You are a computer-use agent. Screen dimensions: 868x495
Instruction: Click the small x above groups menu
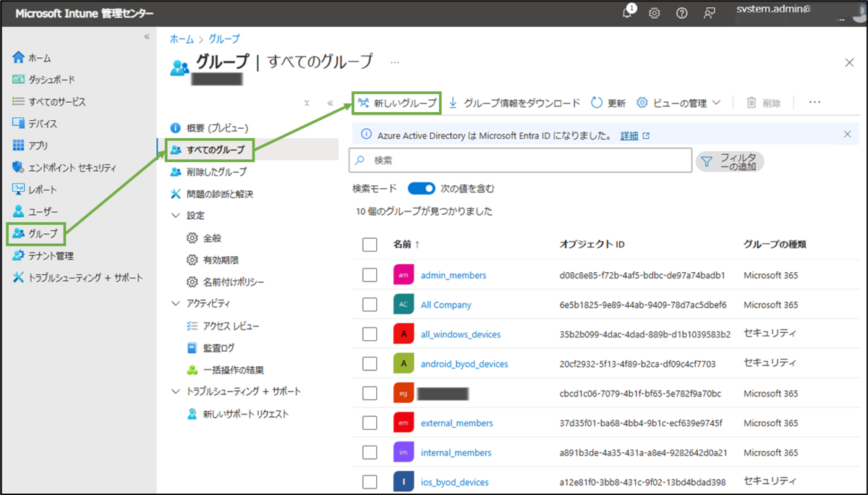(307, 103)
